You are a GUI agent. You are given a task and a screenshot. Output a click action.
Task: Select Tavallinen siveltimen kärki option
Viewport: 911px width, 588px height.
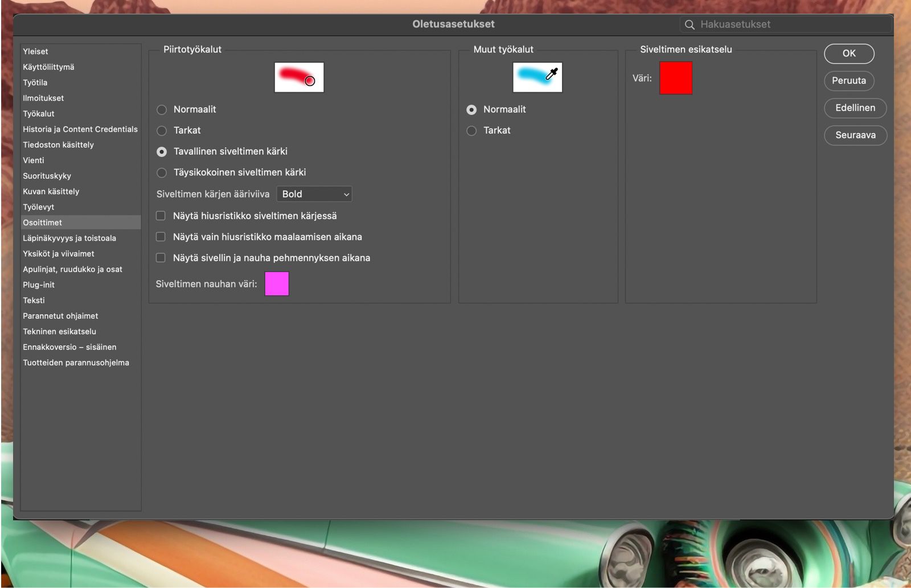pos(162,152)
